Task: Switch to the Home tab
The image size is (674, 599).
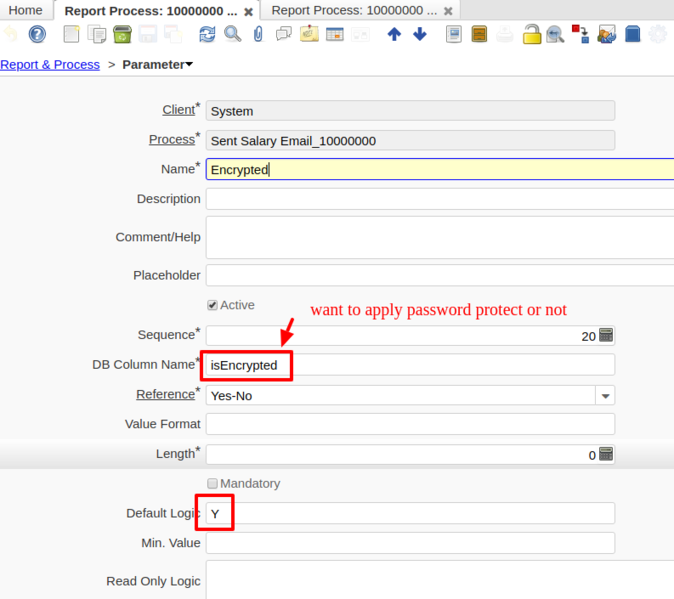Action: (x=25, y=10)
